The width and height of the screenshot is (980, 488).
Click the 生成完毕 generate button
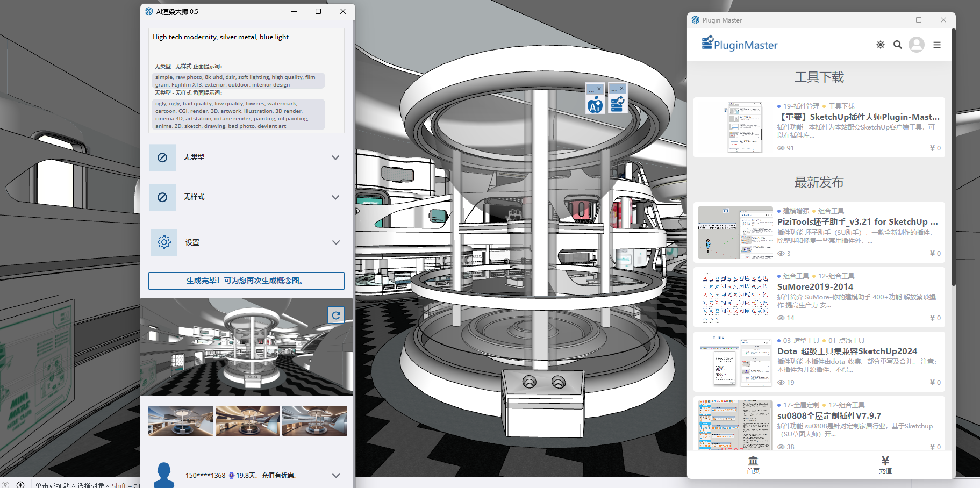pos(246,281)
